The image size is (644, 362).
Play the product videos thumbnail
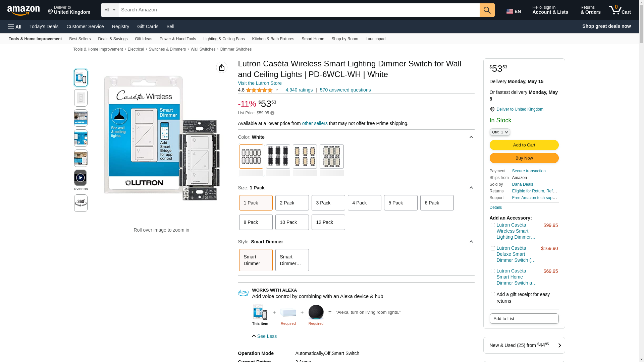tap(80, 178)
